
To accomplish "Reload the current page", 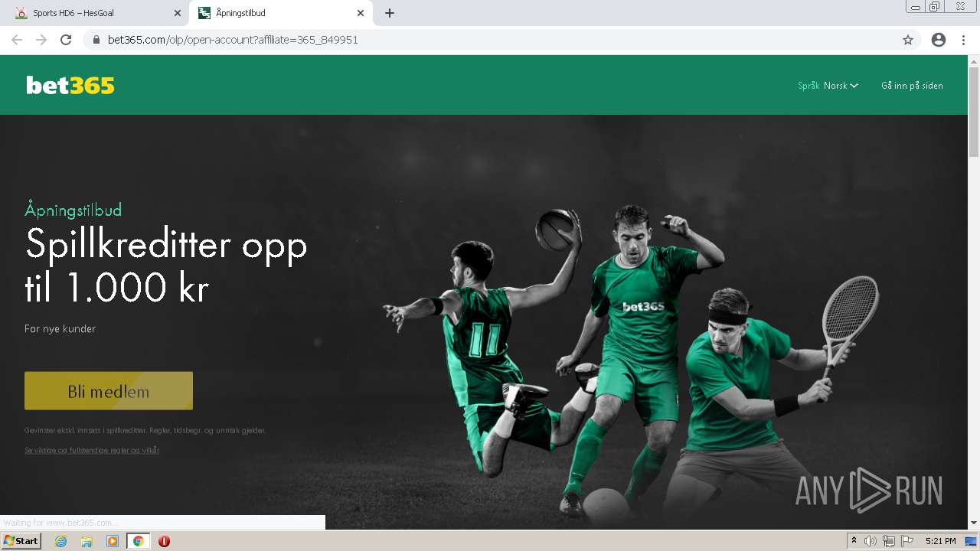I will [x=66, y=40].
